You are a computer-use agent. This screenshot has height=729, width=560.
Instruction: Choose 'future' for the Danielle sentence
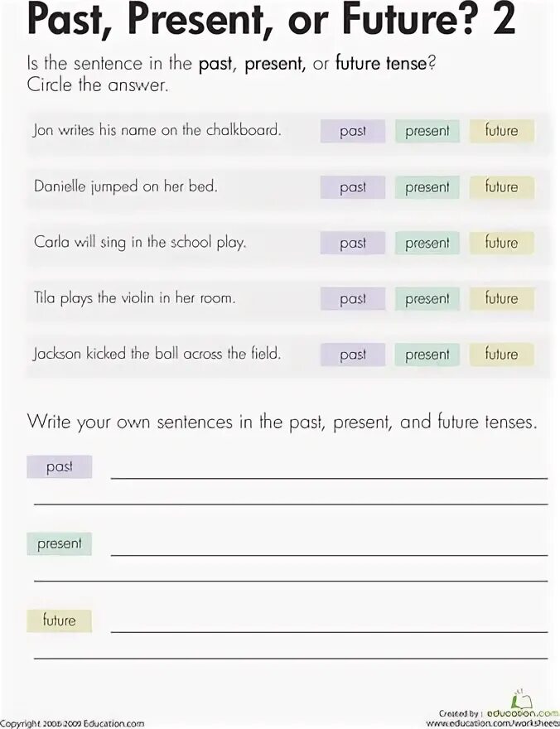point(501,187)
